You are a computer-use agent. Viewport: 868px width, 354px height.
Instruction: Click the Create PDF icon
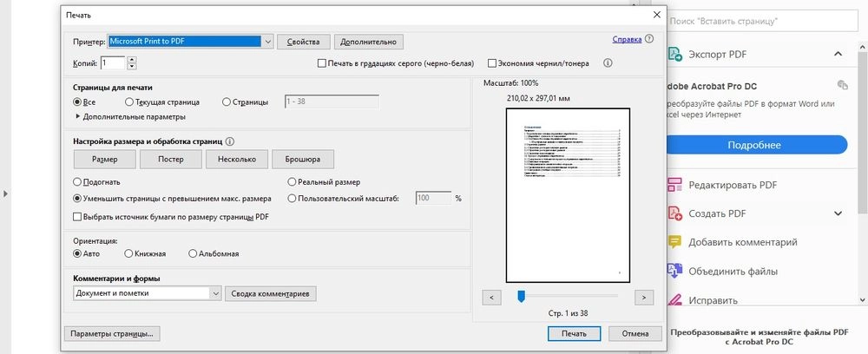(674, 213)
